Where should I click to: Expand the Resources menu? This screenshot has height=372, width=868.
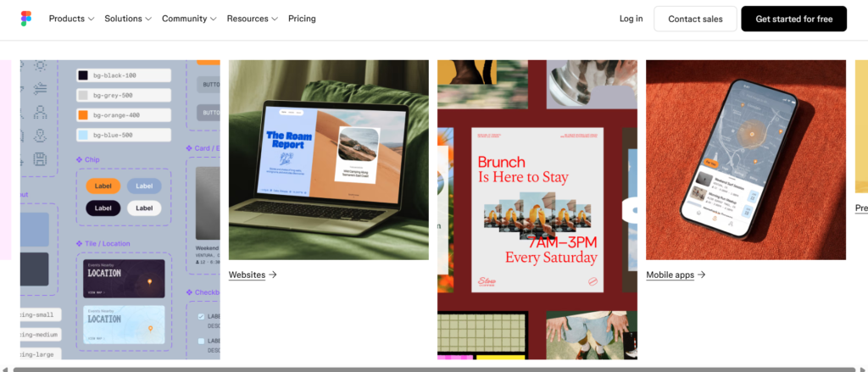pyautogui.click(x=252, y=19)
